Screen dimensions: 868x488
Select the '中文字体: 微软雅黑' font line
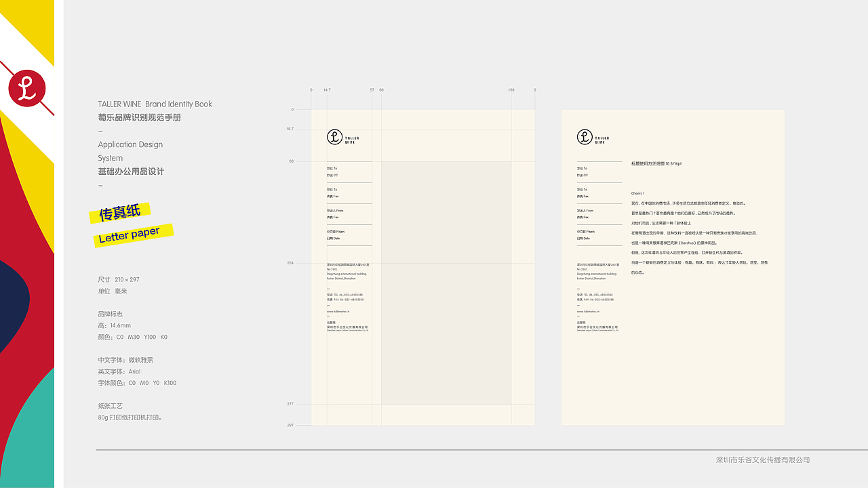(x=125, y=360)
